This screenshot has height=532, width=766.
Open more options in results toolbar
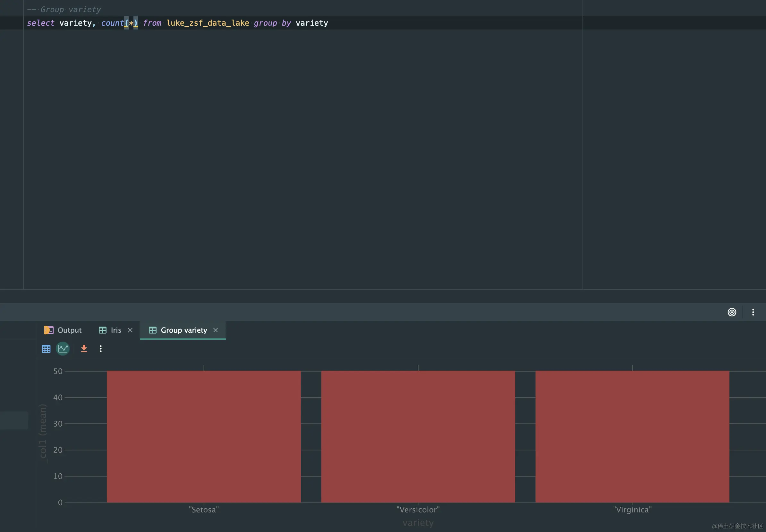(x=100, y=349)
